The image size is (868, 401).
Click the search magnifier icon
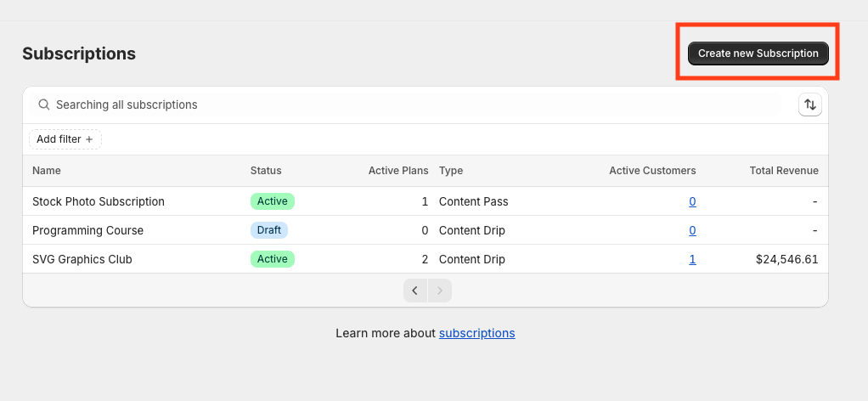pos(44,104)
